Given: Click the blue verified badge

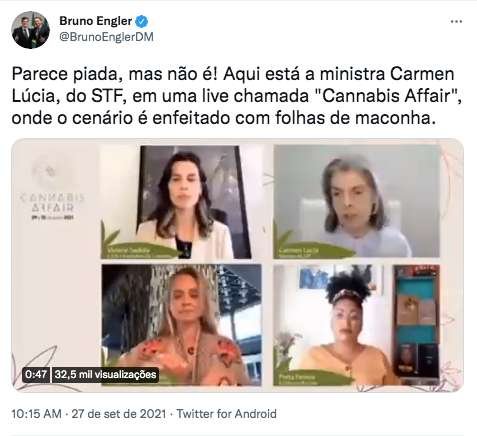Looking at the screenshot, I should point(142,21).
